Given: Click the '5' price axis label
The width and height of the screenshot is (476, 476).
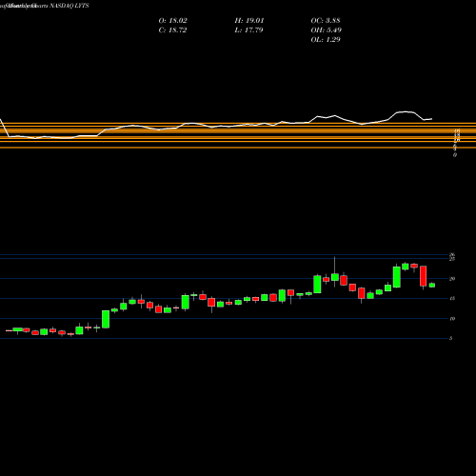Looking at the screenshot, I should [x=451, y=338].
